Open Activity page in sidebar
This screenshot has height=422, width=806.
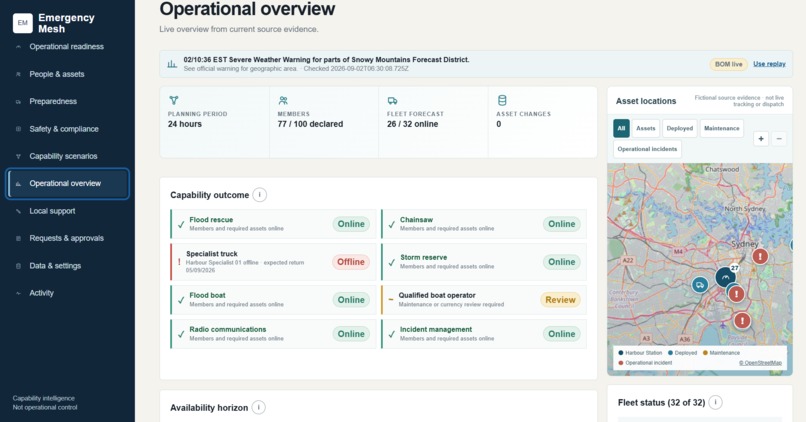67,293
